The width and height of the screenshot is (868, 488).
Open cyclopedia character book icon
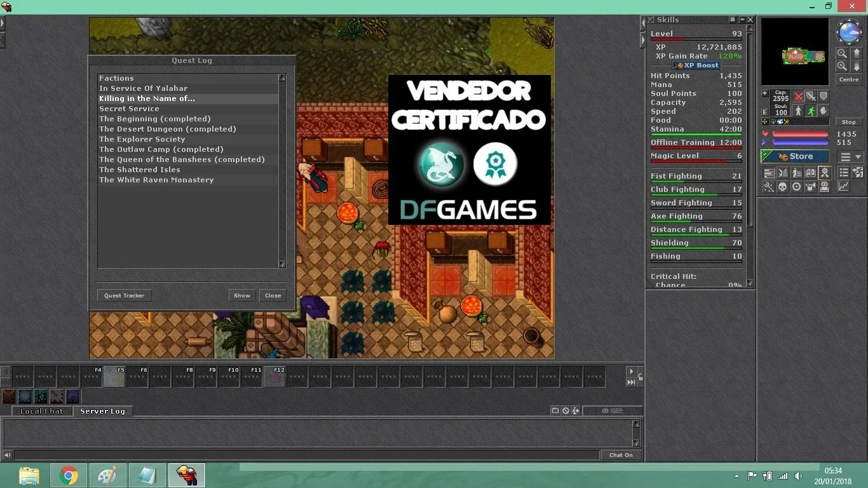(824, 187)
